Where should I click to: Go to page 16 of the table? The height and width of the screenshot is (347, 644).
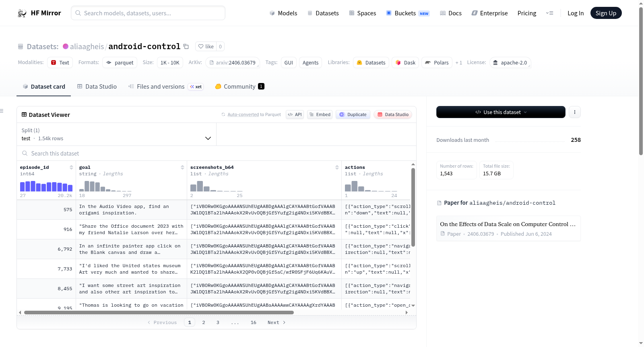click(254, 322)
